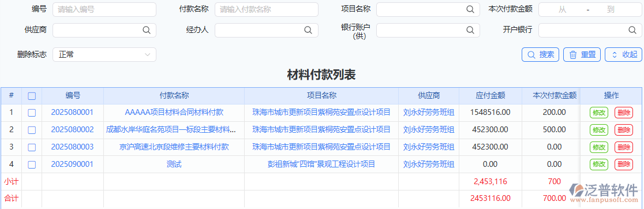Click 修改 for row 2025090001
Screen dimensions: 644x209
click(599, 165)
